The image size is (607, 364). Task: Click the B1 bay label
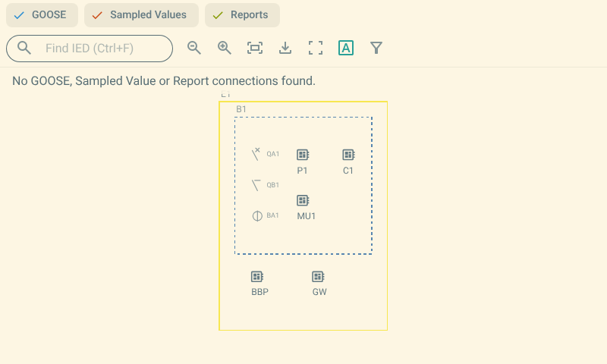tap(241, 109)
